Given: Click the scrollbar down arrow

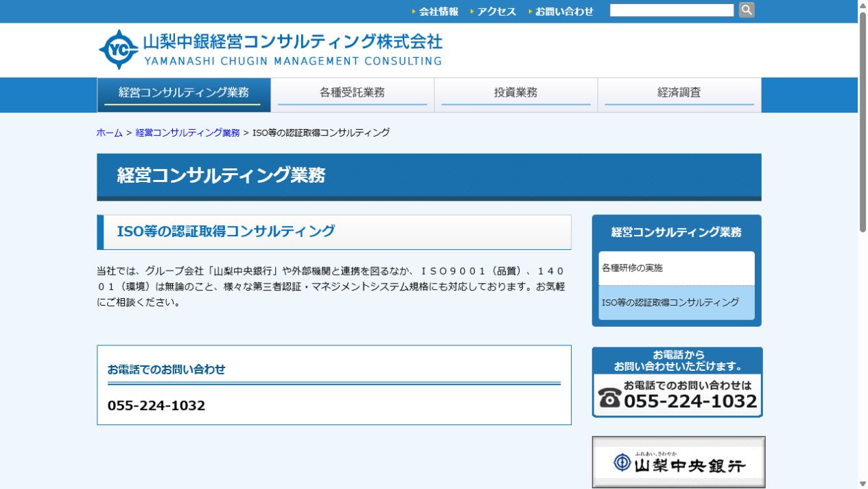Looking at the screenshot, I should point(863,484).
